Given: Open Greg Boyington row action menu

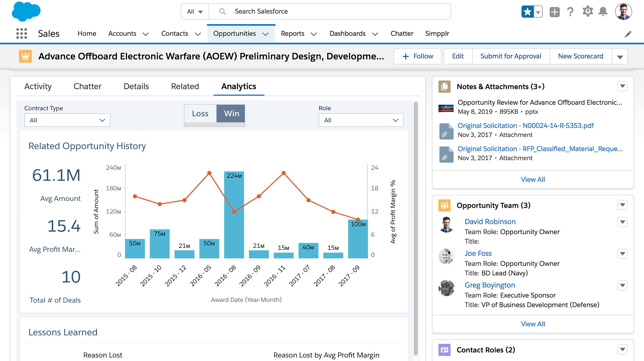Looking at the screenshot, I should click(623, 285).
